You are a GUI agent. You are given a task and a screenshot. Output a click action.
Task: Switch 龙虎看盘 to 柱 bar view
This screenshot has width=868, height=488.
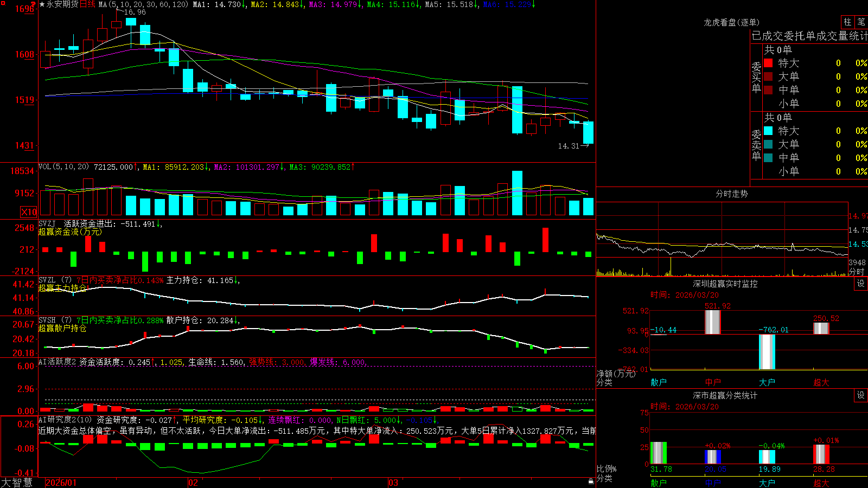pos(847,22)
